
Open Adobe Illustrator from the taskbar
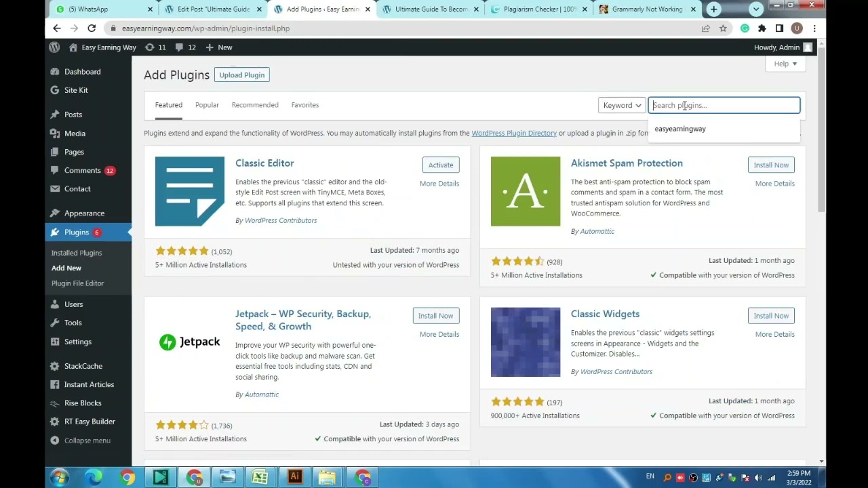coord(294,478)
